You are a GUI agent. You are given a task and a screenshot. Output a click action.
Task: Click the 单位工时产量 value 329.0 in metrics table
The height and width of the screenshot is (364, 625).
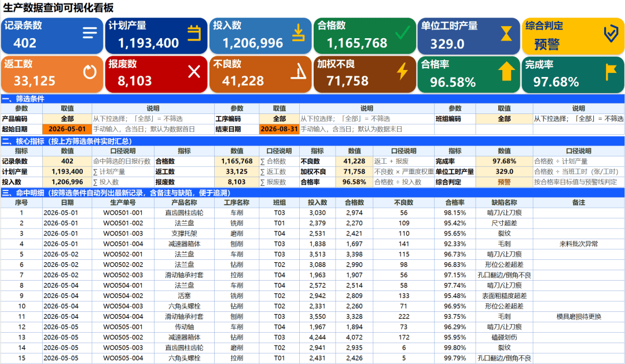(504, 172)
